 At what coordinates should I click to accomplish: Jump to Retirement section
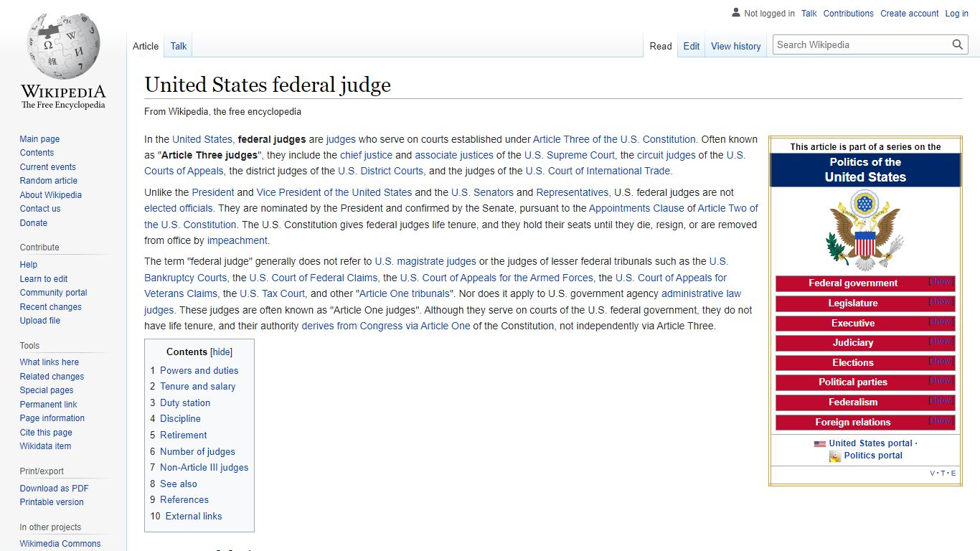[x=183, y=435]
